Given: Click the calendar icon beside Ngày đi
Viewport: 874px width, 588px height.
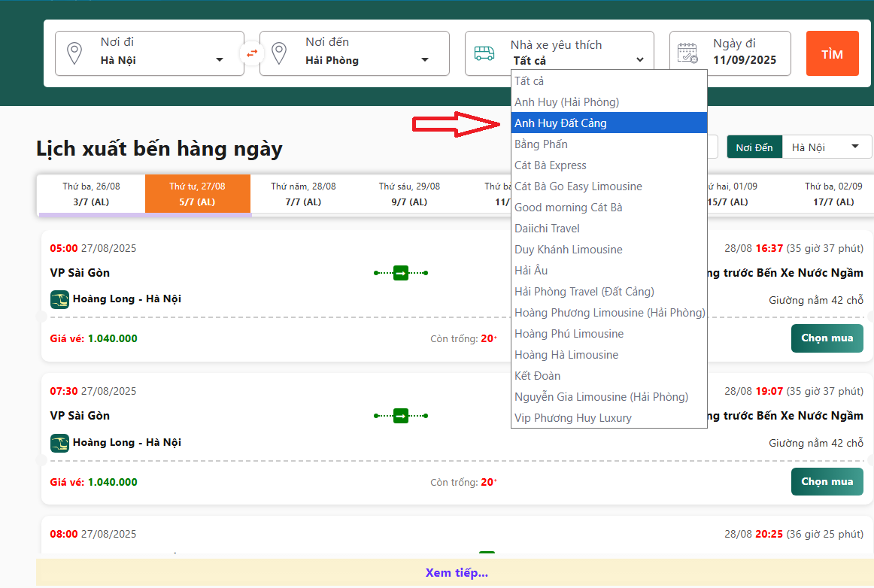Looking at the screenshot, I should pos(687,53).
